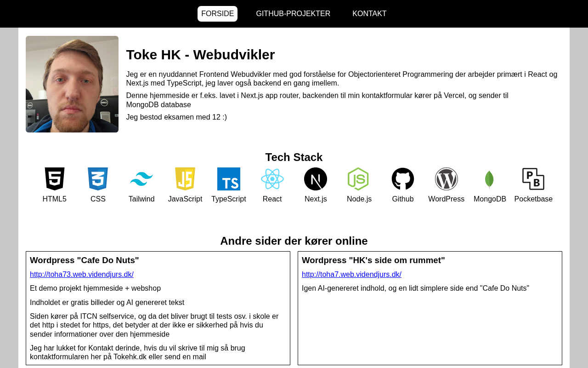This screenshot has height=368, width=588.
Task: Click the Tailwind wave icon
Action: (x=141, y=179)
